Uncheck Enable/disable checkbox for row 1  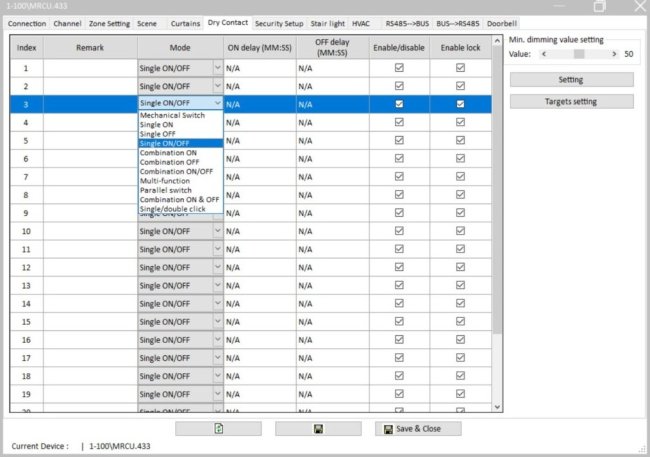click(399, 68)
